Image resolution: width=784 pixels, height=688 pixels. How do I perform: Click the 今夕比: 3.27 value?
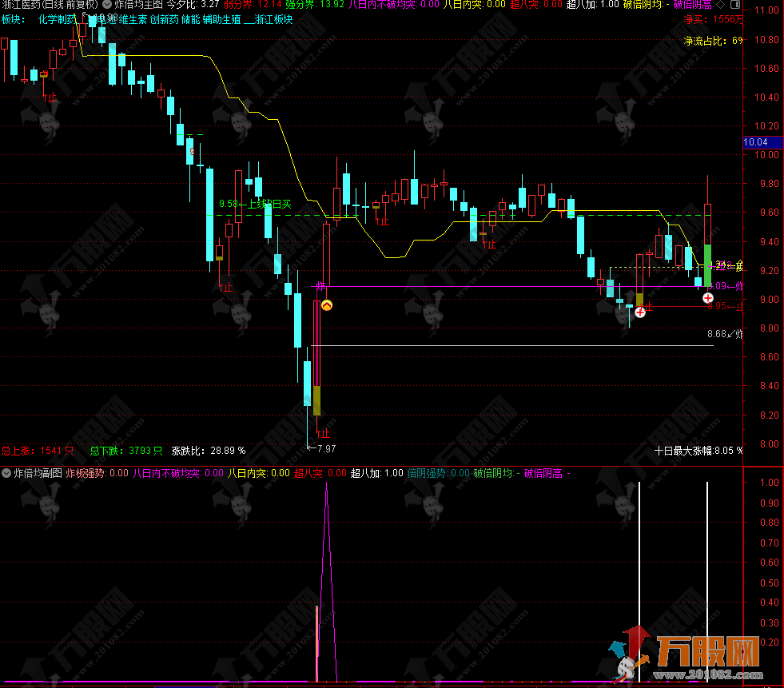193,5
